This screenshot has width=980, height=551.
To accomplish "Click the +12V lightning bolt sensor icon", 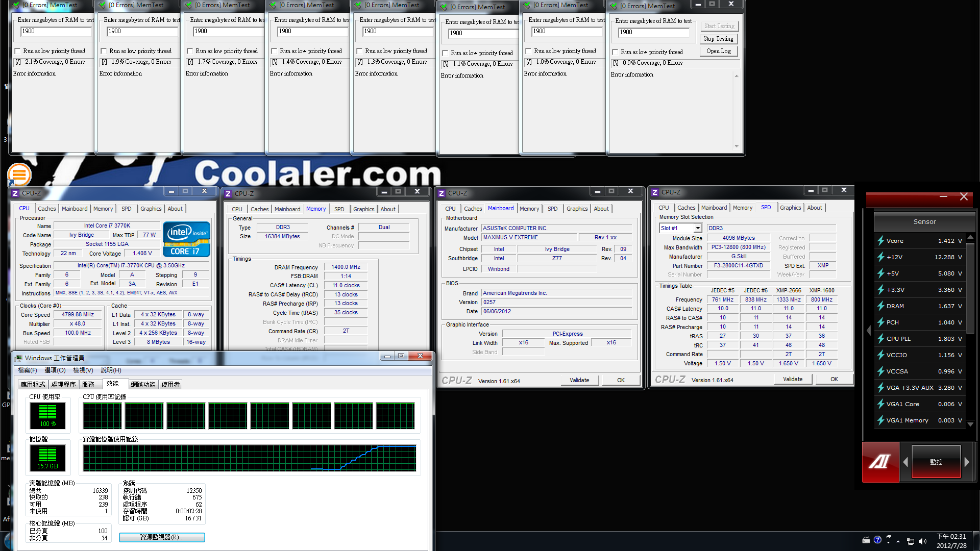I will [880, 257].
